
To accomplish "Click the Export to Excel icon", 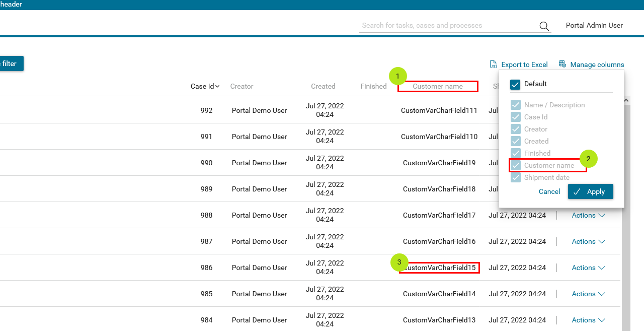I will coord(494,64).
